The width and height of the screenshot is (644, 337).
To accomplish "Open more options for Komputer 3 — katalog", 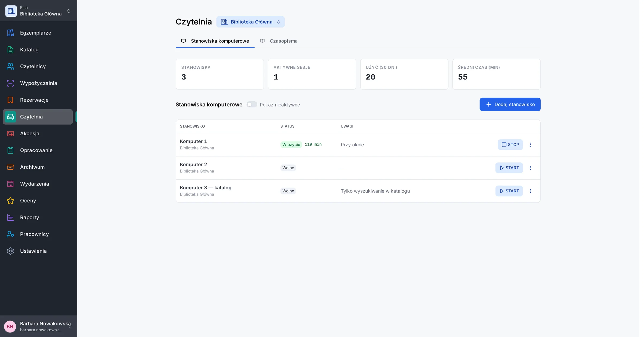I will coord(530,191).
